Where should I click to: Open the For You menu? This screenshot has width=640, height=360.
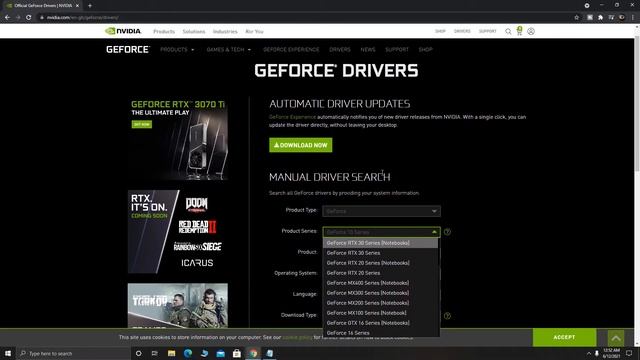(254, 31)
